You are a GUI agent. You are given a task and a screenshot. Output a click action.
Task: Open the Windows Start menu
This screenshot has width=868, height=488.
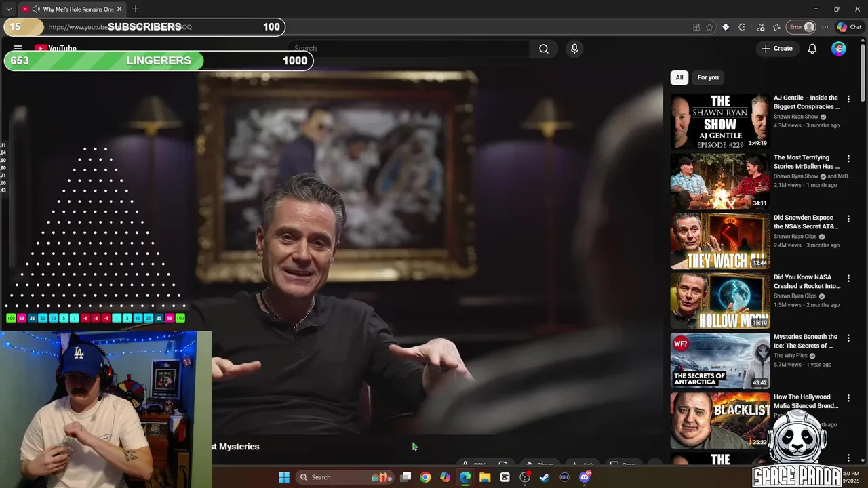pyautogui.click(x=284, y=477)
